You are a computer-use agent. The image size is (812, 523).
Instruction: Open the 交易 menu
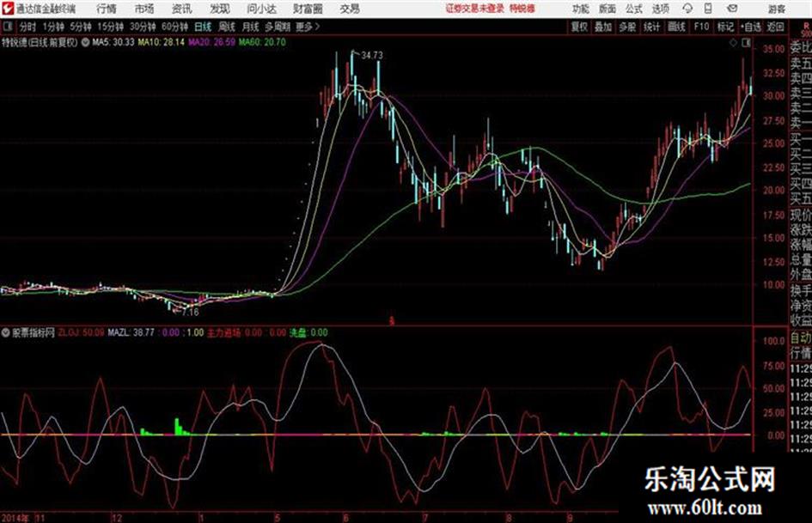(350, 9)
